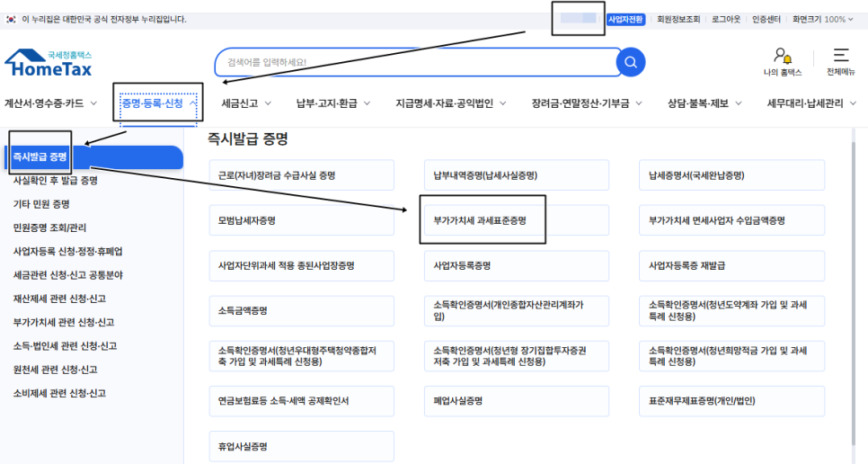Click 사업자전환 button

(x=625, y=20)
